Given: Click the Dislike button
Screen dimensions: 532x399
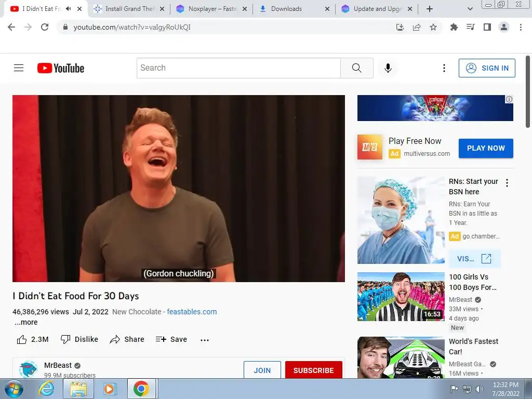Looking at the screenshot, I should point(79,339).
